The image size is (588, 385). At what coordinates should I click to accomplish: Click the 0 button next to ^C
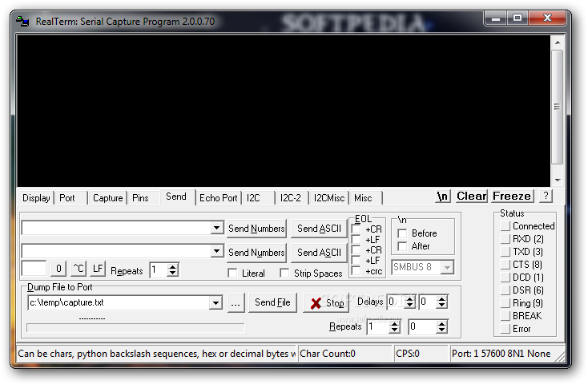(58, 269)
